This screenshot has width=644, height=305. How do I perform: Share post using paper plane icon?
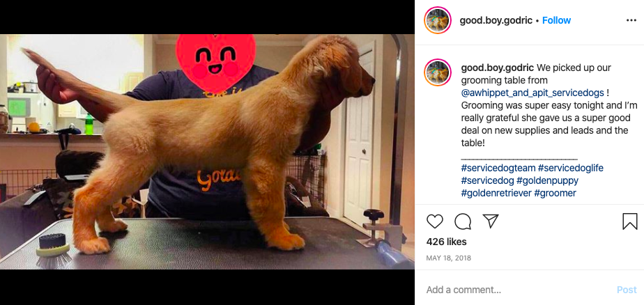click(491, 221)
